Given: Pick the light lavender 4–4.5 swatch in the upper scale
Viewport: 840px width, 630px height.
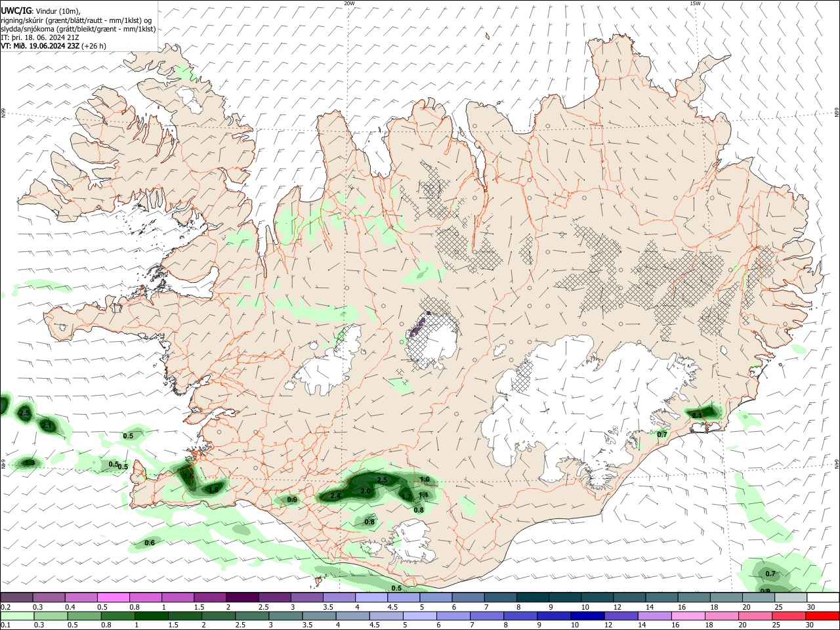Looking at the screenshot, I should coord(370,598).
